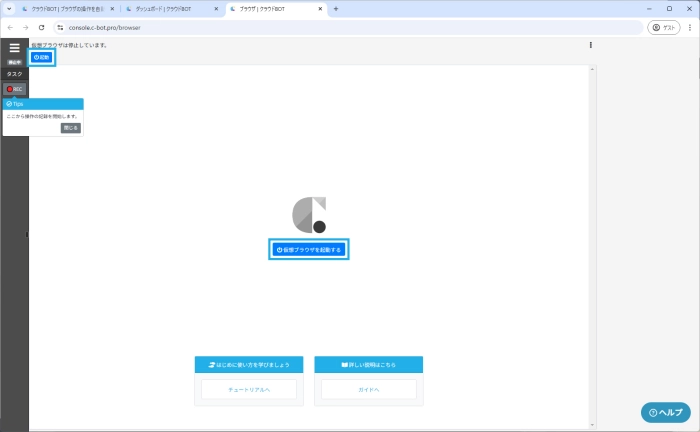Open a new browser tab with plus icon
Screen dimensions: 700x432
335,9
